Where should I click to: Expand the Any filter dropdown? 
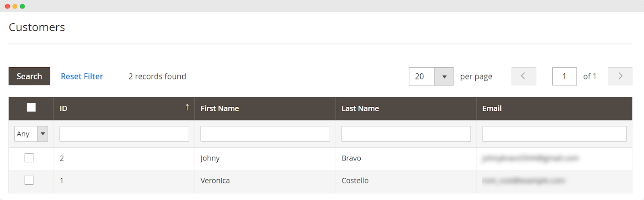coord(43,134)
